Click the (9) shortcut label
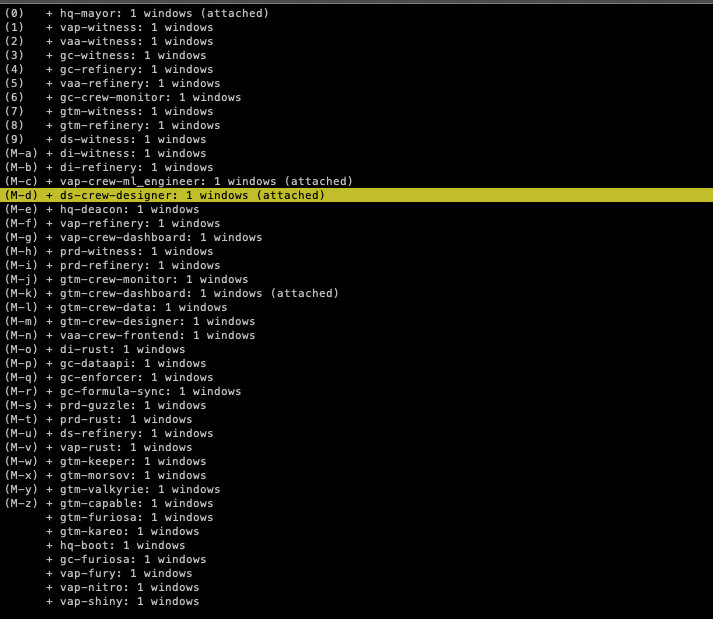Image resolution: width=713 pixels, height=619 pixels. point(14,140)
